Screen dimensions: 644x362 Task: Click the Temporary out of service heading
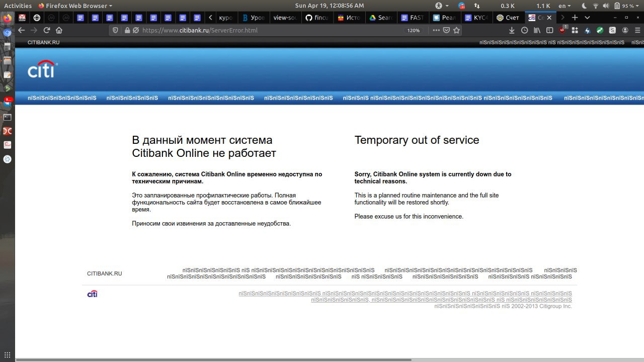click(417, 140)
